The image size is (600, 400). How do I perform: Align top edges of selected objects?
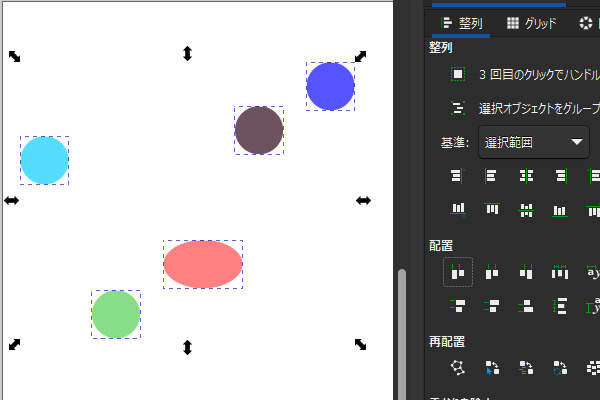coord(492,209)
